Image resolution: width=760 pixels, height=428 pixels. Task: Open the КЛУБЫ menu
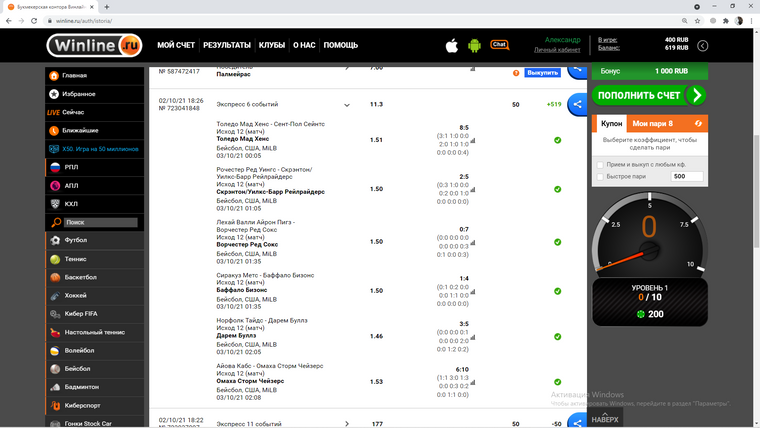pyautogui.click(x=272, y=45)
